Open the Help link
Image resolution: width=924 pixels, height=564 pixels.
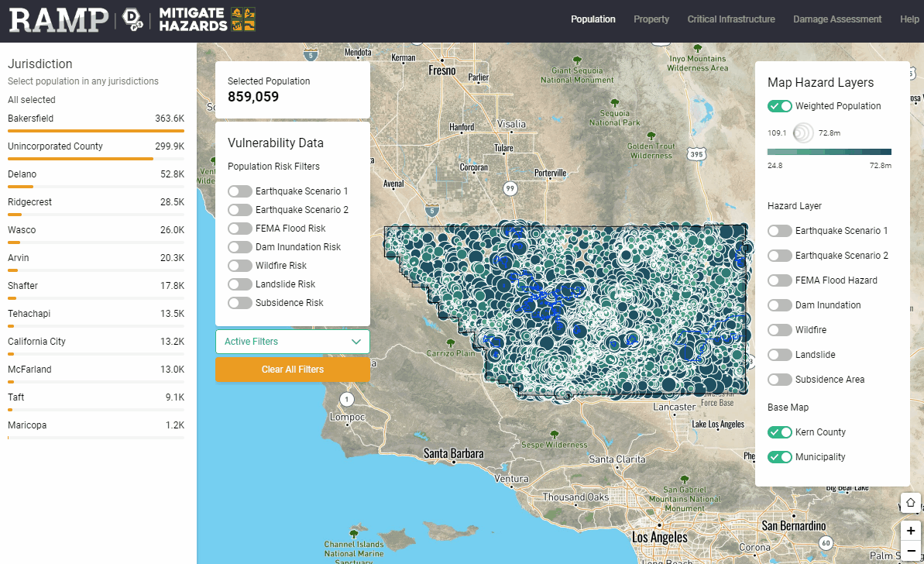tap(909, 19)
